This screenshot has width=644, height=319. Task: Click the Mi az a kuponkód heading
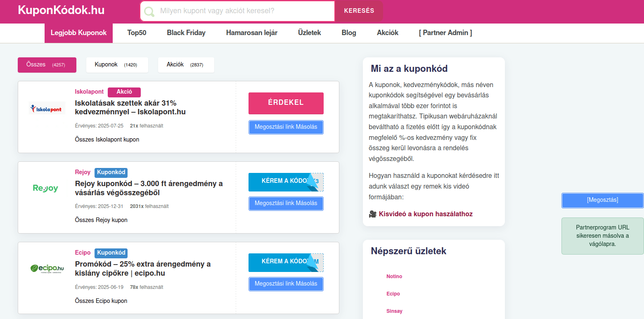tap(409, 69)
